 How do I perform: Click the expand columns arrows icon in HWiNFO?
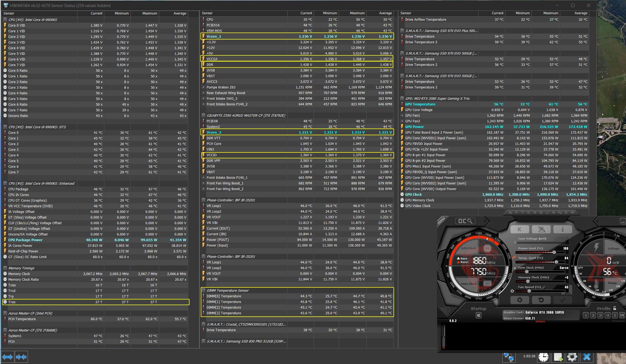8,357
